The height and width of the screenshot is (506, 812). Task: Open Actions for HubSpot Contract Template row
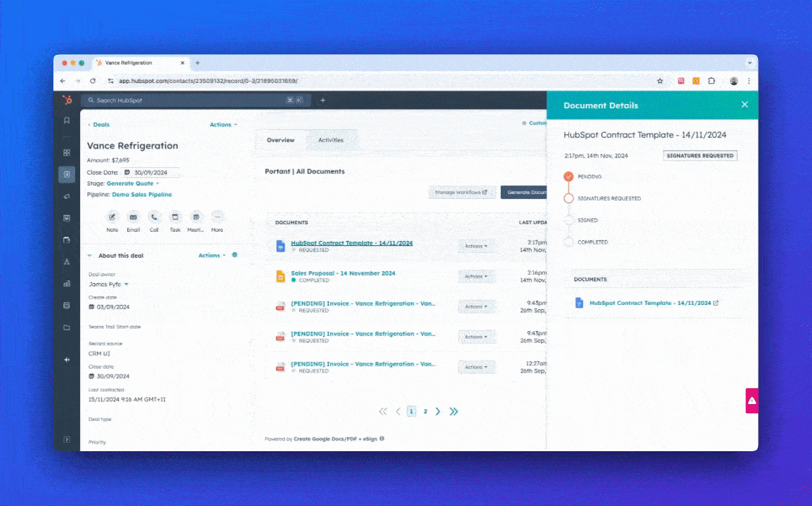(x=476, y=246)
